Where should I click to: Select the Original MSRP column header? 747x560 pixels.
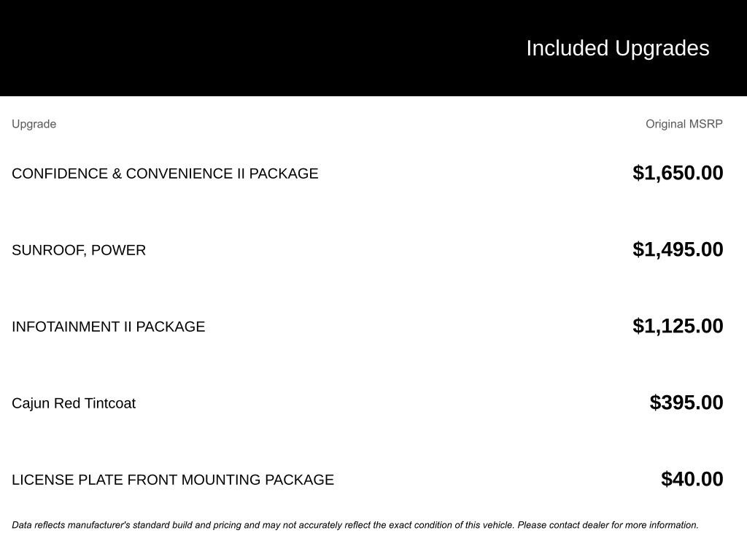(x=684, y=124)
